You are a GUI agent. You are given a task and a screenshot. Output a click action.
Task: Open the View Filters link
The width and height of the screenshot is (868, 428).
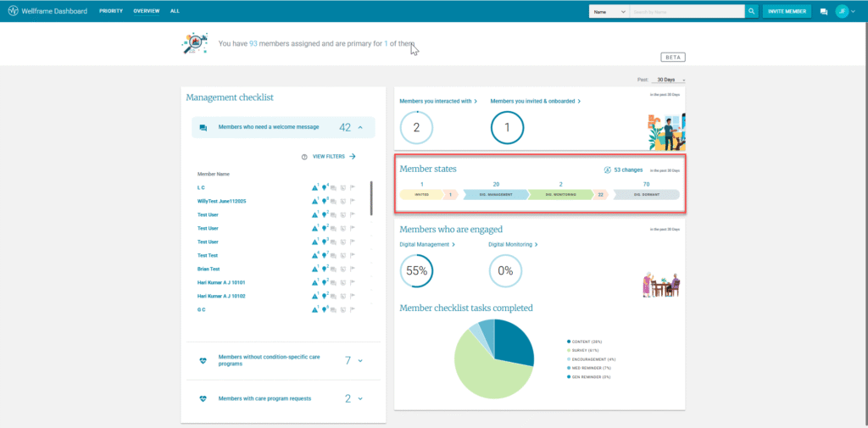334,157
